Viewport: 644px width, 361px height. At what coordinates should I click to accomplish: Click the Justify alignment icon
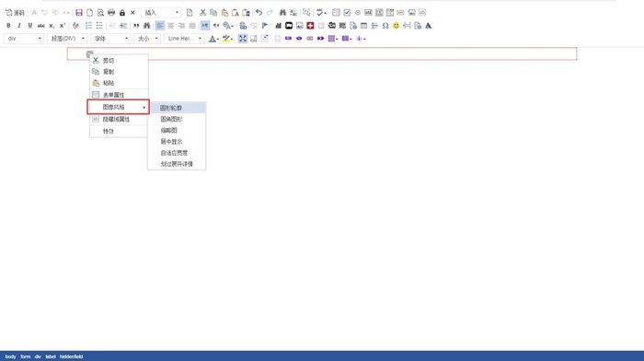(x=192, y=26)
